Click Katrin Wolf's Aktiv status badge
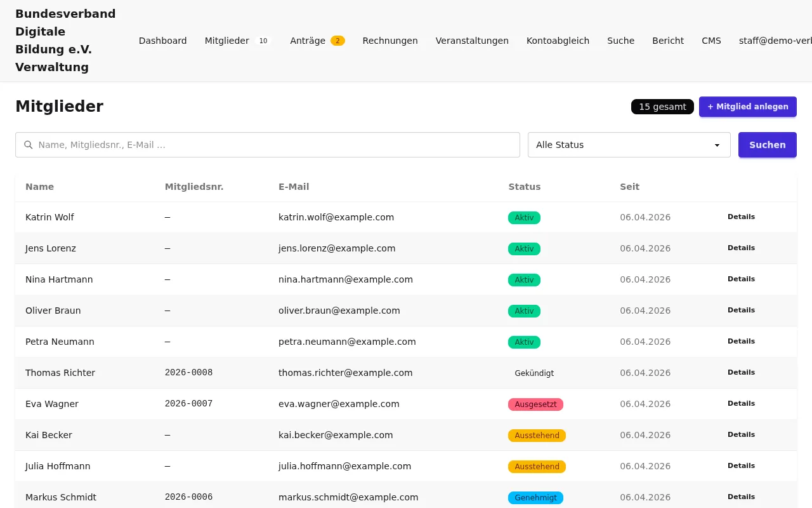 (x=524, y=218)
